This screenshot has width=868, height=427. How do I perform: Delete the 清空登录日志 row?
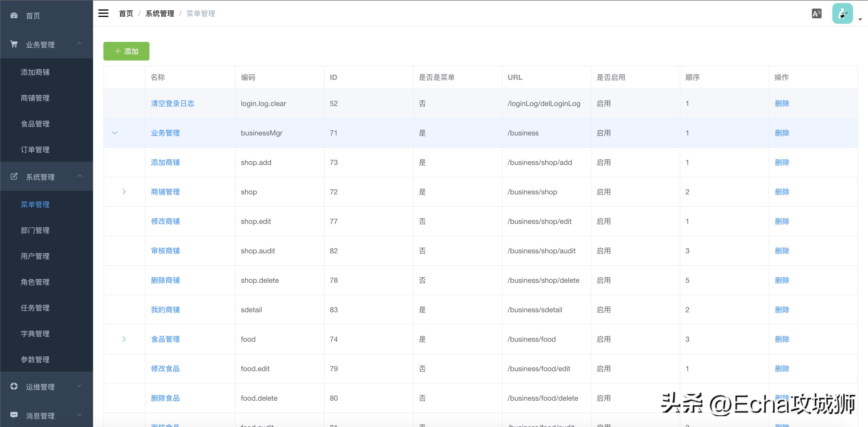[x=782, y=103]
